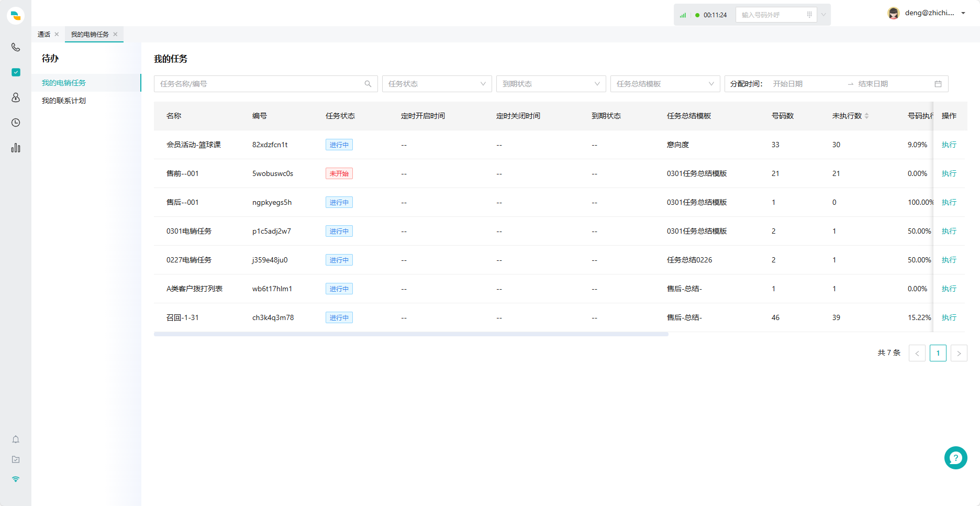Expand the 任务总结模板 dropdown
This screenshot has width=980, height=506.
coord(665,84)
